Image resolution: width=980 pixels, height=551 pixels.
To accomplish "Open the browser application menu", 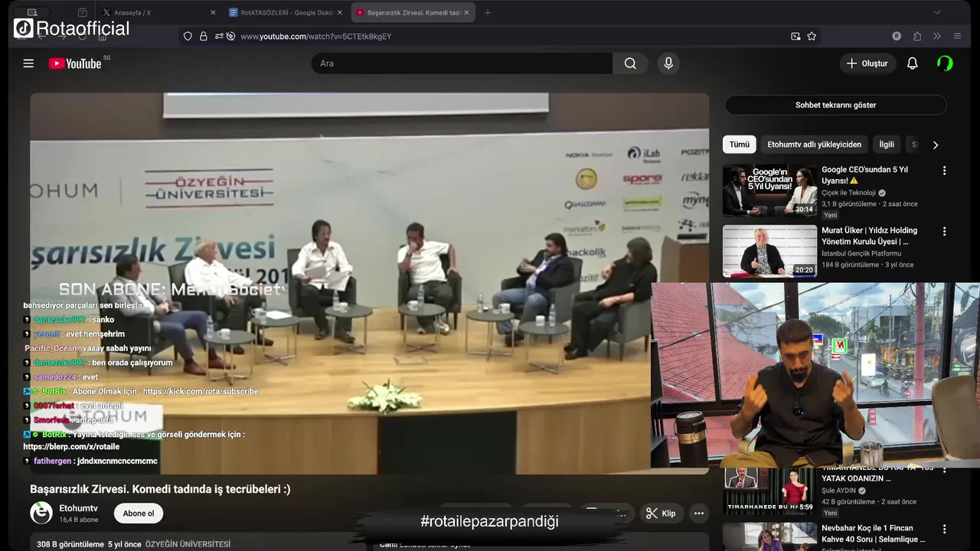I will (x=957, y=36).
